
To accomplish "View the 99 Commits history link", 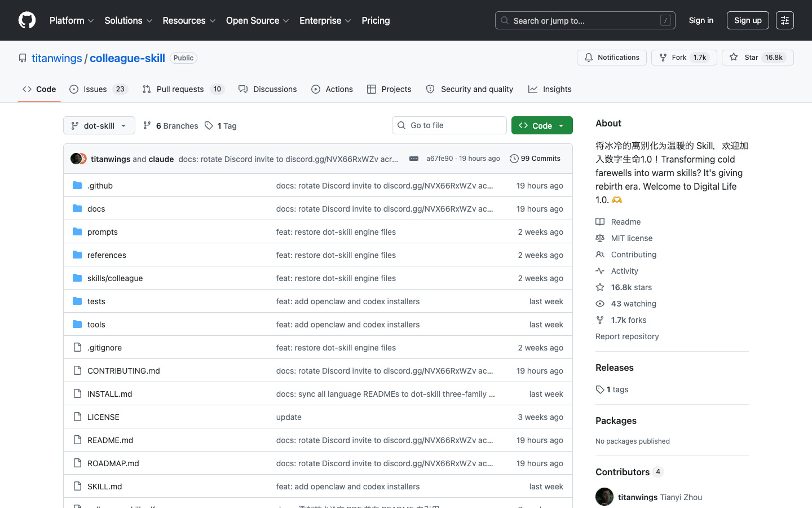I will pos(535,159).
